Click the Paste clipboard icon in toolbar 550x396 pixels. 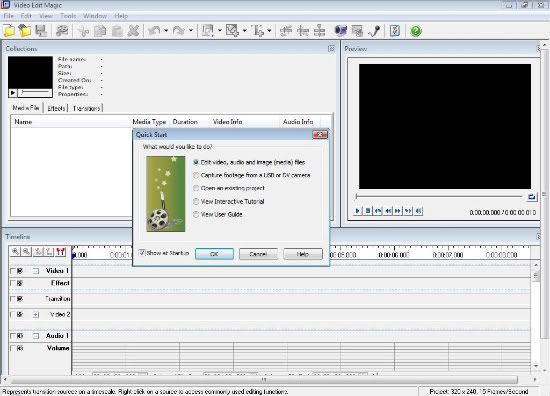(117, 31)
